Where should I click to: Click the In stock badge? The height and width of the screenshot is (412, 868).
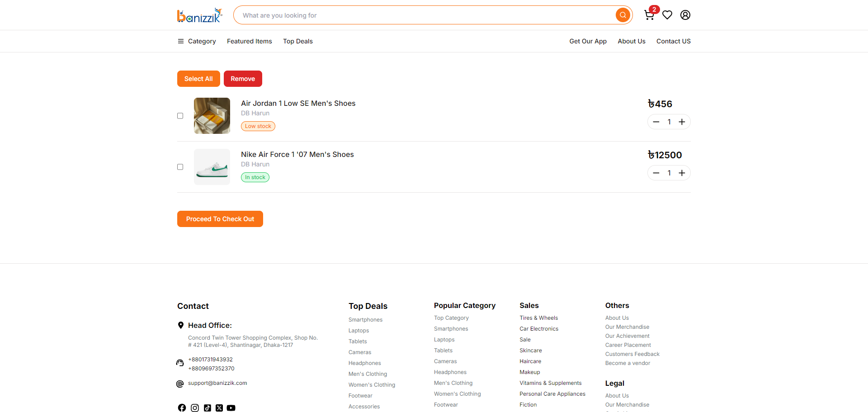255,177
